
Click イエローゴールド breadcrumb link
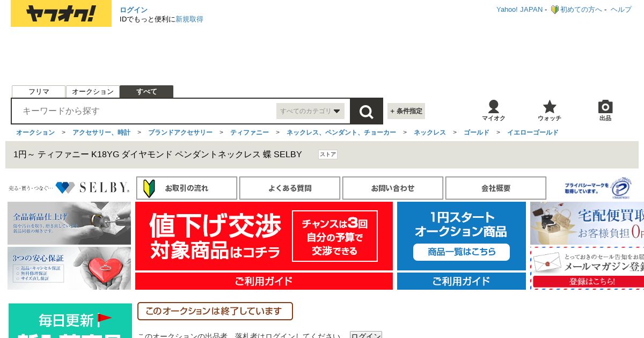click(x=533, y=133)
